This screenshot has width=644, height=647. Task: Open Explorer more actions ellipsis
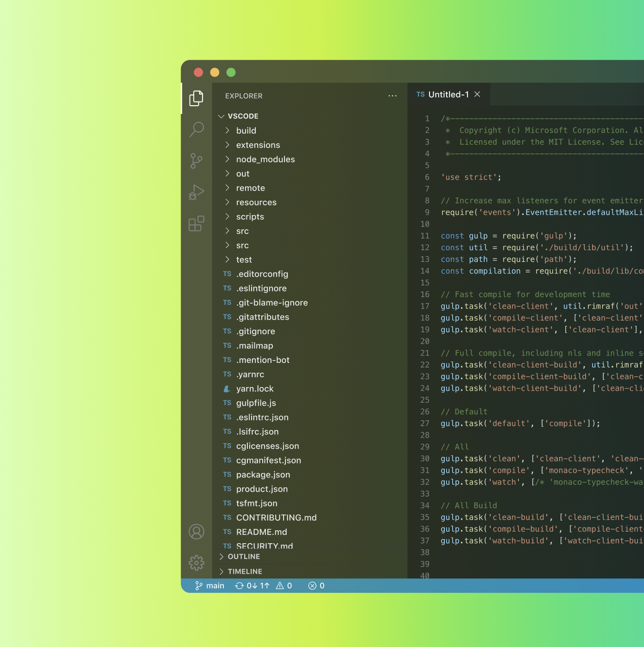[392, 96]
